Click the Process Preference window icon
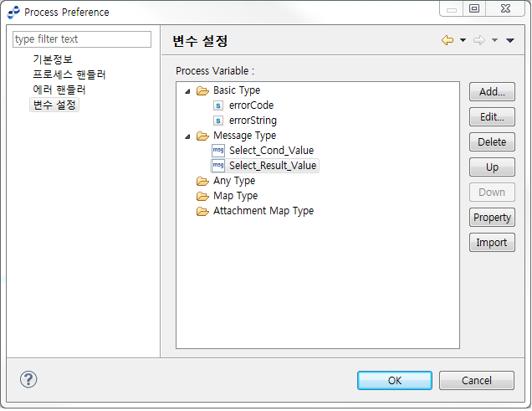The image size is (532, 411). click(x=13, y=13)
